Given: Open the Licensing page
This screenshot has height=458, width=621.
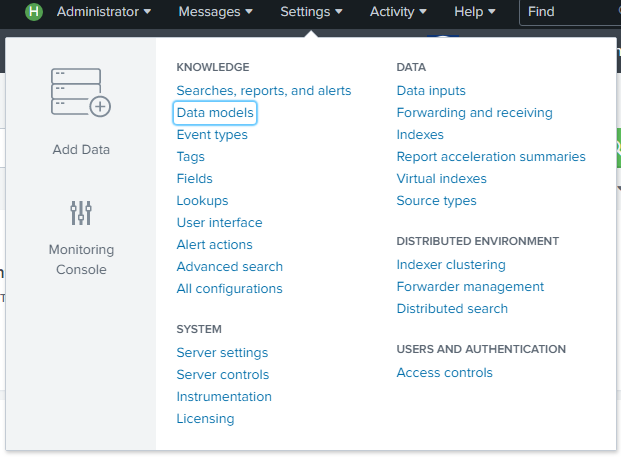Looking at the screenshot, I should pyautogui.click(x=205, y=419).
